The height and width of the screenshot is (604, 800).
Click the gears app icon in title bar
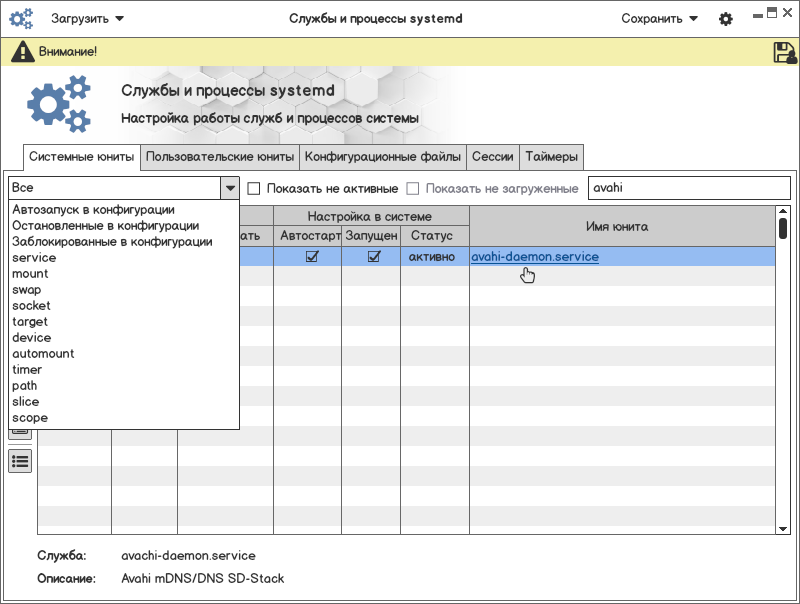pyautogui.click(x=21, y=19)
